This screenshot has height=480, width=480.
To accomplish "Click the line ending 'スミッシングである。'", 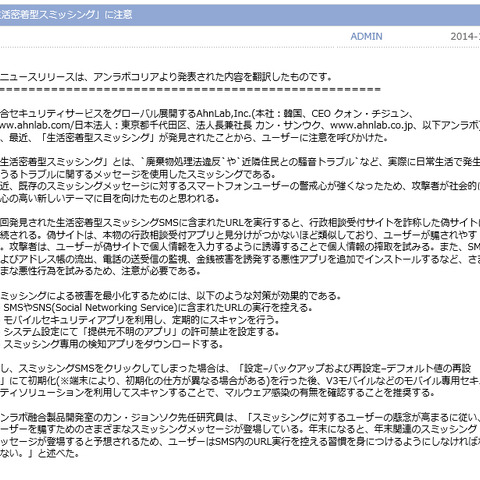I will 138,174.
